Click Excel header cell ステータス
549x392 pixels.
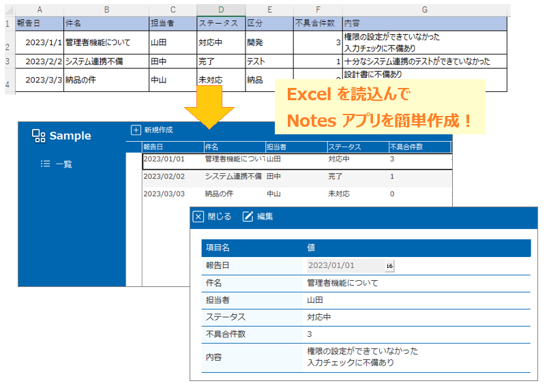point(221,23)
